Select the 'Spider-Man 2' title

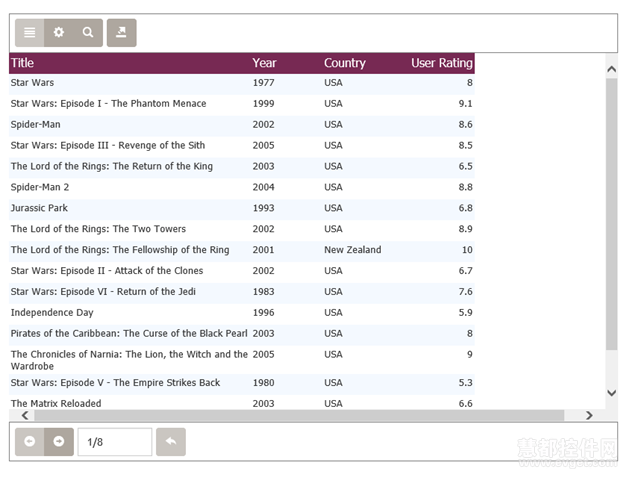point(40,187)
